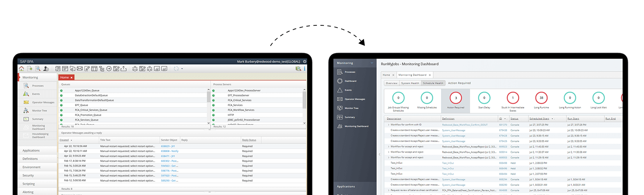Collapse the Monitoring section in dark sidebar
Viewport: 644px width, 195px height.
click(x=372, y=63)
